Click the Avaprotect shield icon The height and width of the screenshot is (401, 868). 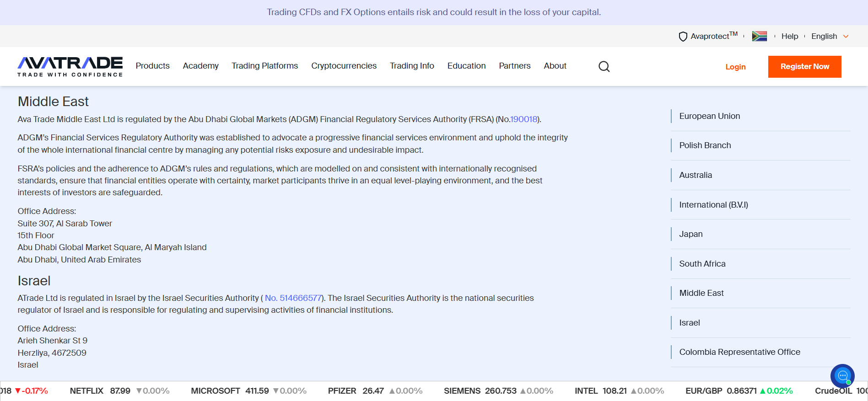(x=683, y=37)
